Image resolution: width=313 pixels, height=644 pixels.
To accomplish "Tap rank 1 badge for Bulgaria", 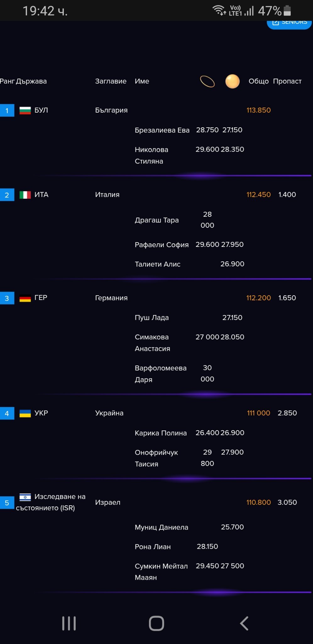I will (7, 110).
